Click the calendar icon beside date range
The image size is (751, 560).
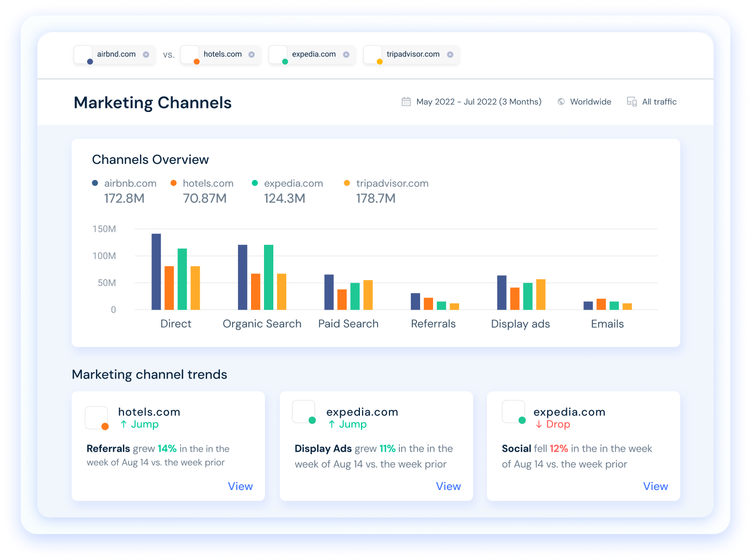click(406, 102)
